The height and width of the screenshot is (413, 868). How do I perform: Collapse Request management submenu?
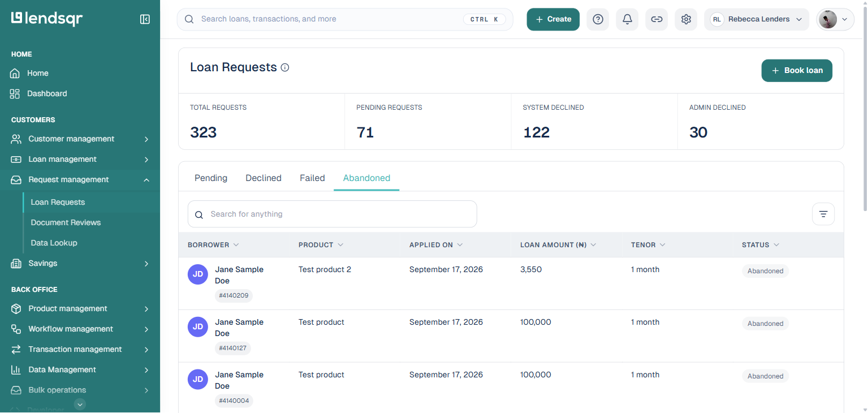point(146,180)
